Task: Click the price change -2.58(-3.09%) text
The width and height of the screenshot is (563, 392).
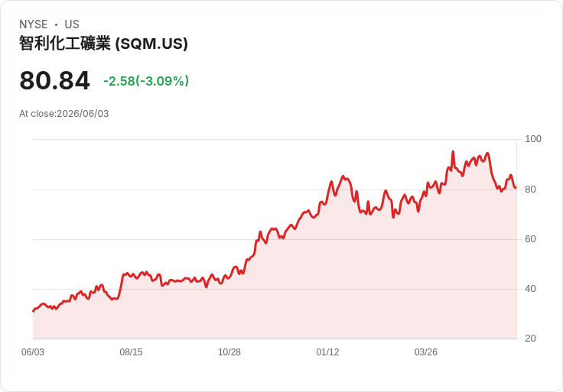Action: click(146, 81)
